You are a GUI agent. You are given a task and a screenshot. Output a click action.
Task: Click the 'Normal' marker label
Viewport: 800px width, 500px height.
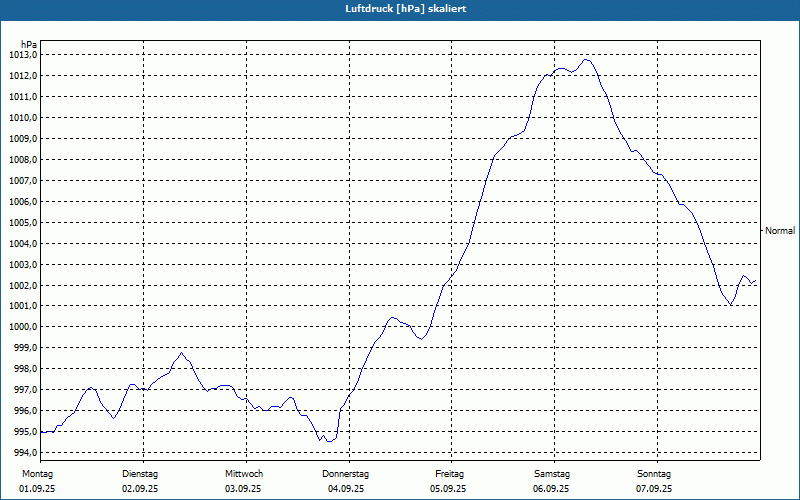780,231
